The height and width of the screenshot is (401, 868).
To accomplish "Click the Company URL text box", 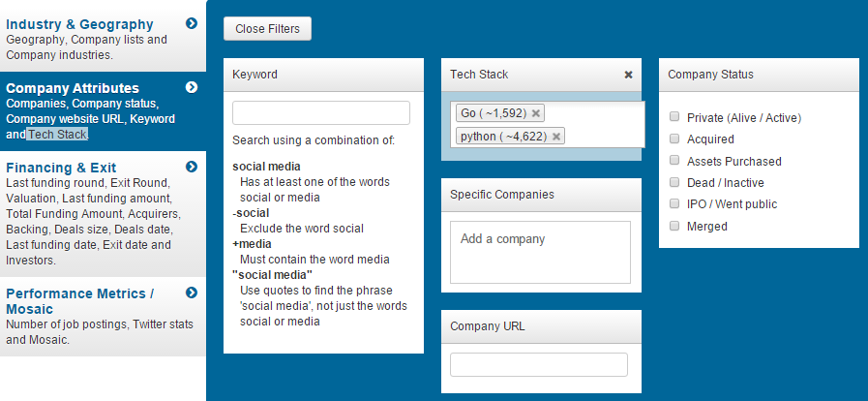I will [539, 364].
